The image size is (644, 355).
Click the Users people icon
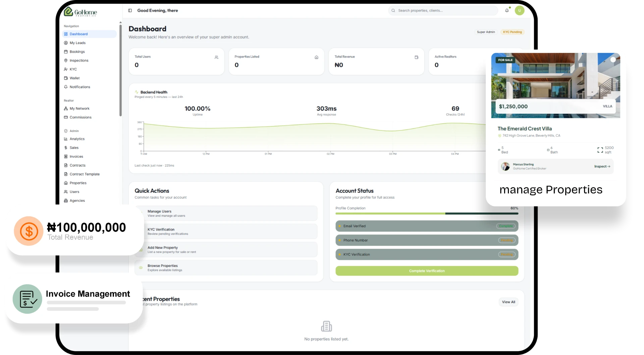click(66, 192)
